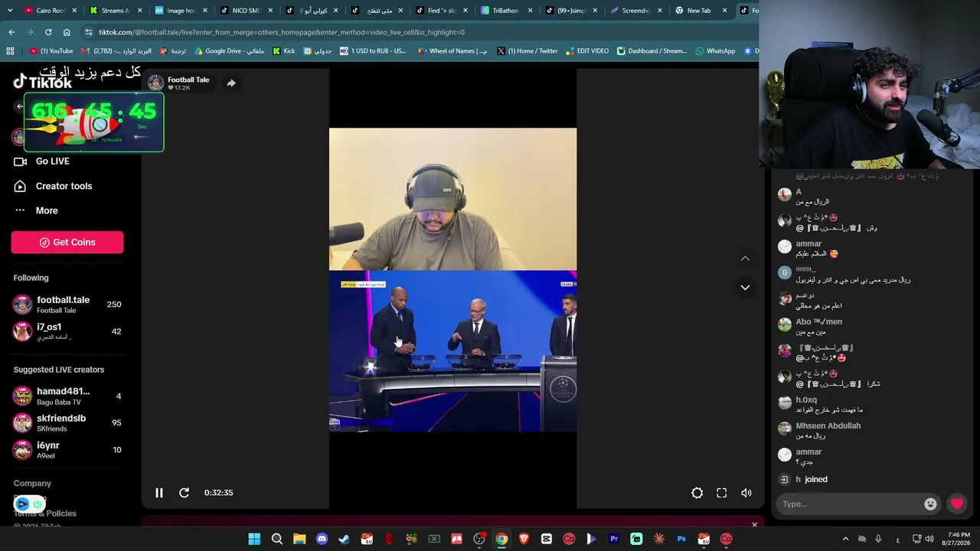The width and height of the screenshot is (980, 551).
Task: Reload the page in browser
Action: point(48,32)
